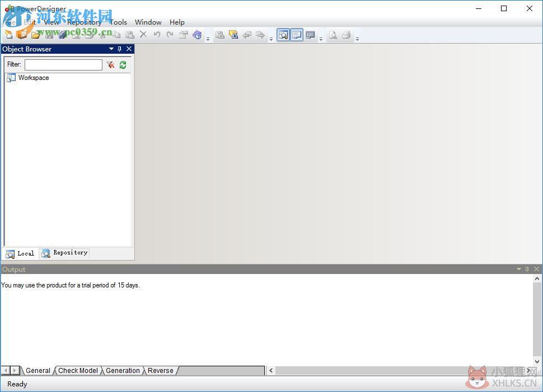This screenshot has width=543, height=392.
Task: Maximize the PowerDesigner window
Action: pyautogui.click(x=504, y=8)
